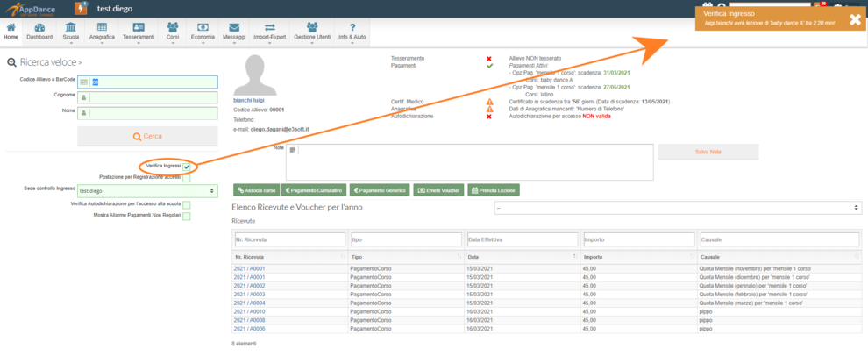Open receipt 2021 / A0004
Viewport: 868px width, 356px height.
point(250,303)
